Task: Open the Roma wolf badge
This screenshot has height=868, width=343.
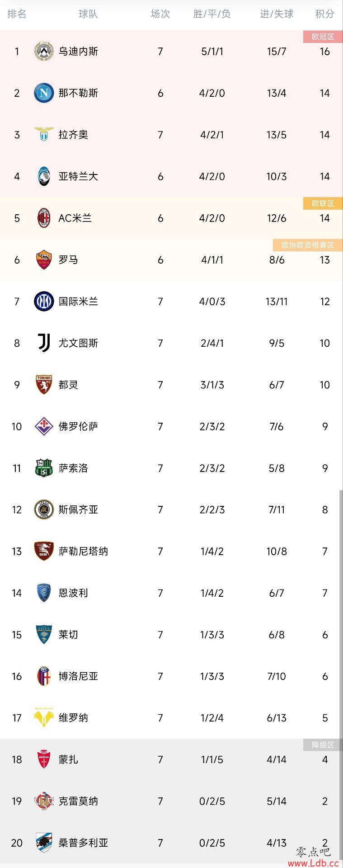Action: pos(44,259)
